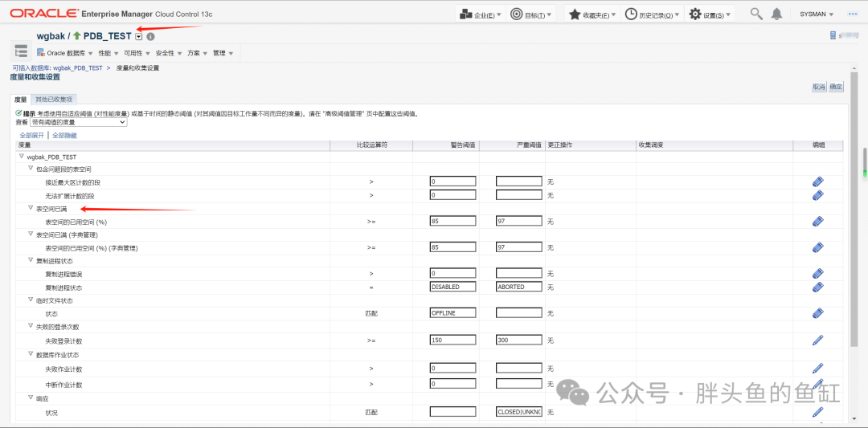
Task: Collapse the 复制进程状态 group
Action: coord(31,260)
